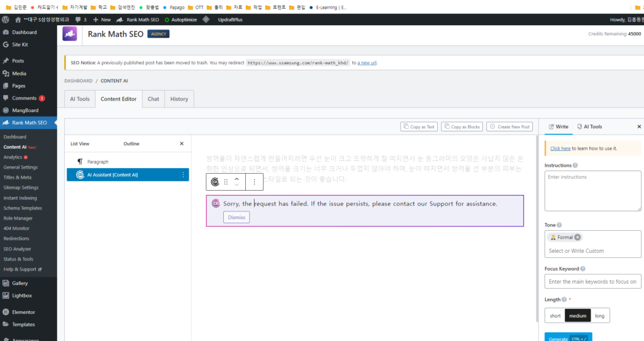Open General Settings submenu

click(x=21, y=167)
